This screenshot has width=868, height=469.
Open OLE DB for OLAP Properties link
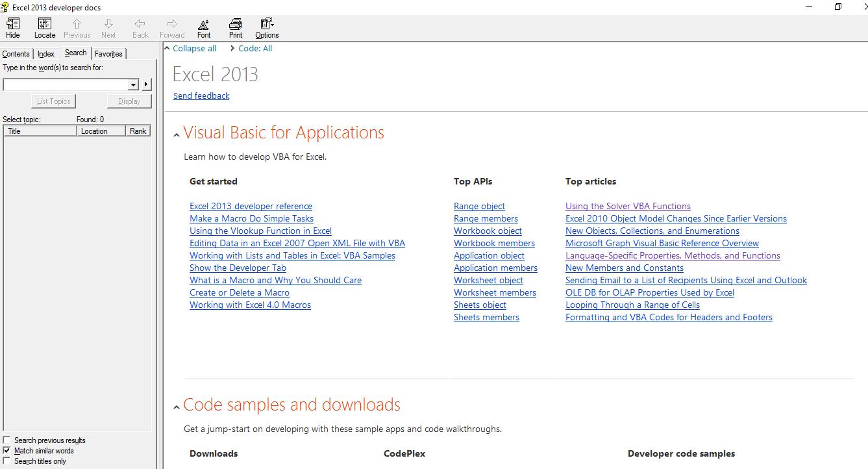click(650, 293)
